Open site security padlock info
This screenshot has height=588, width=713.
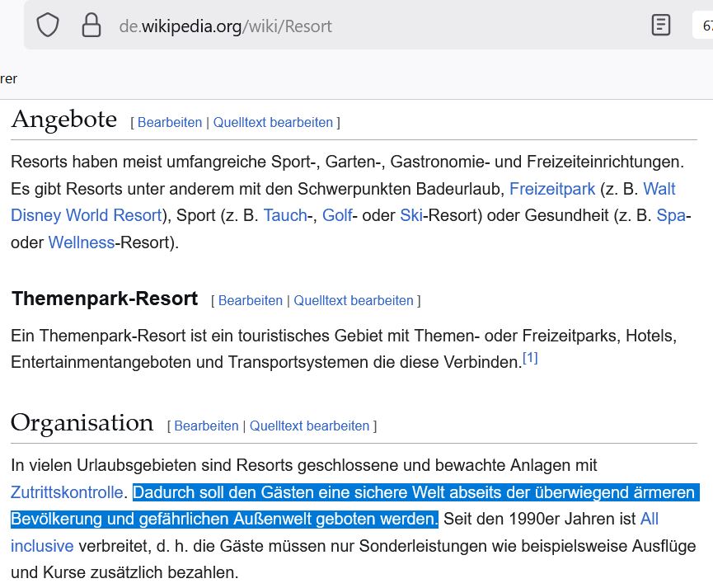[x=91, y=25]
